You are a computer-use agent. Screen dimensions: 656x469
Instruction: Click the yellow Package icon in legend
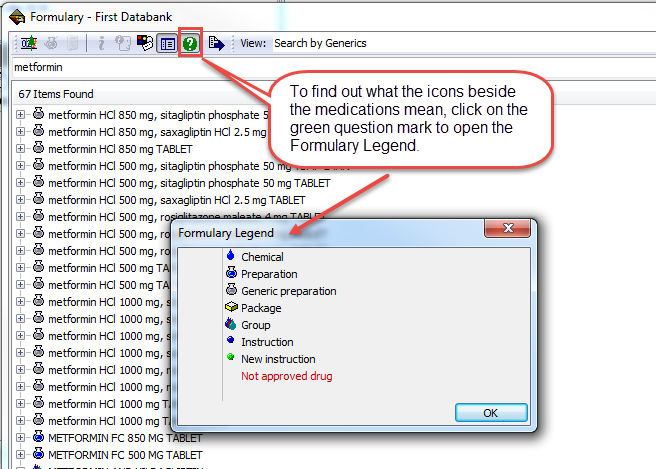pyautogui.click(x=232, y=308)
